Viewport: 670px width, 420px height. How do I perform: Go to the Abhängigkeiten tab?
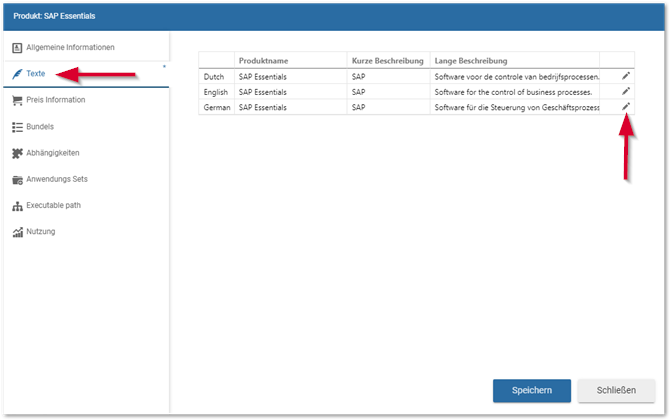click(x=86, y=153)
